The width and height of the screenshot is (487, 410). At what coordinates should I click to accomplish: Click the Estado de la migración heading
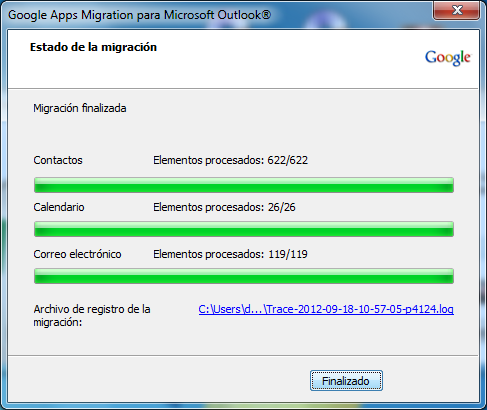[93, 47]
